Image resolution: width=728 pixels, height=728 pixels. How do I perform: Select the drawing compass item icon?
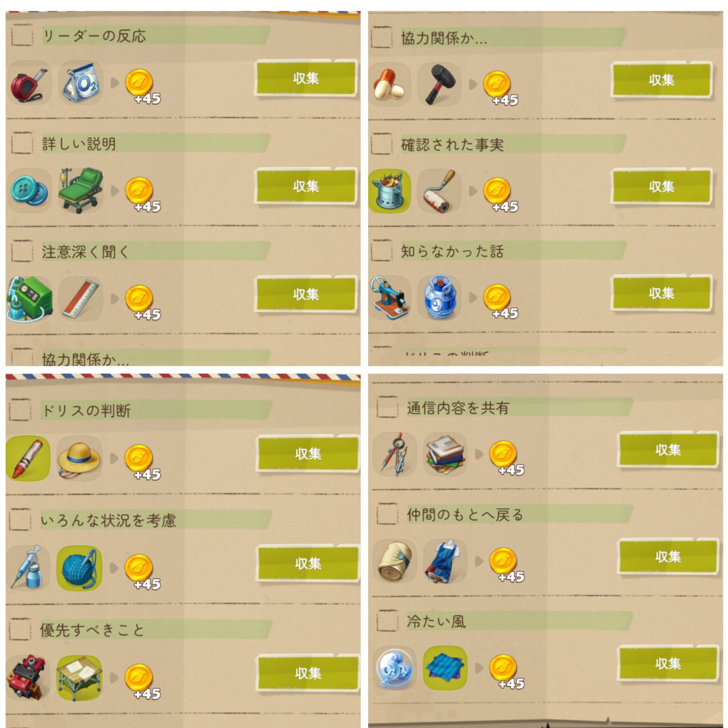[394, 454]
